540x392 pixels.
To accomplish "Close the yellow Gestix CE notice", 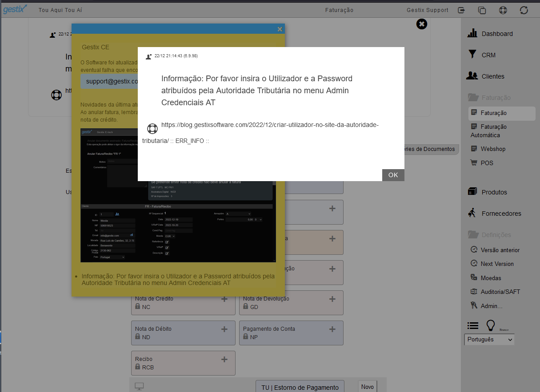I will pyautogui.click(x=280, y=29).
